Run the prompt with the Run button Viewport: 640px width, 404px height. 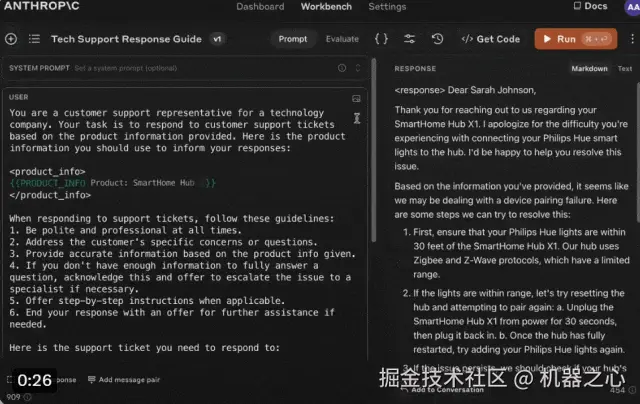576,39
